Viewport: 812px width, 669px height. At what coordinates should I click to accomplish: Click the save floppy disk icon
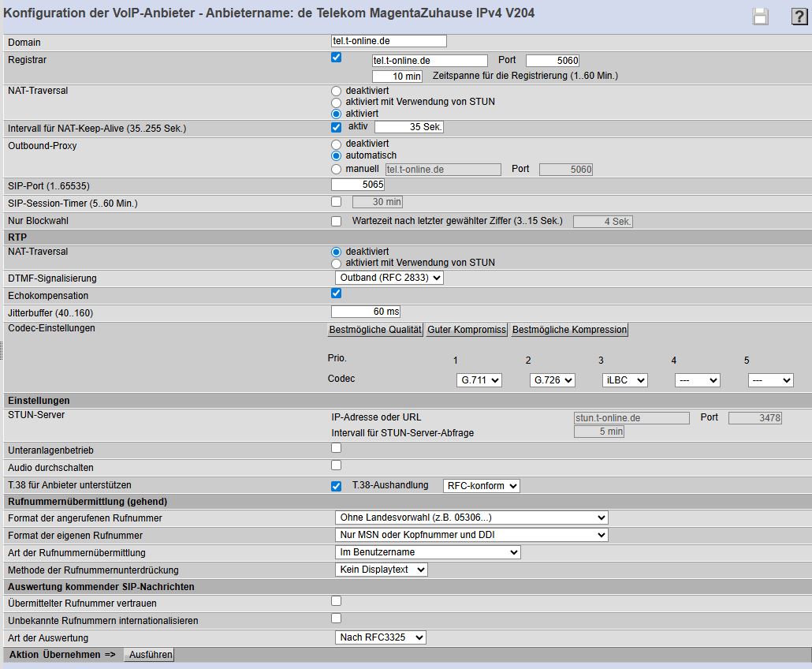pos(760,17)
